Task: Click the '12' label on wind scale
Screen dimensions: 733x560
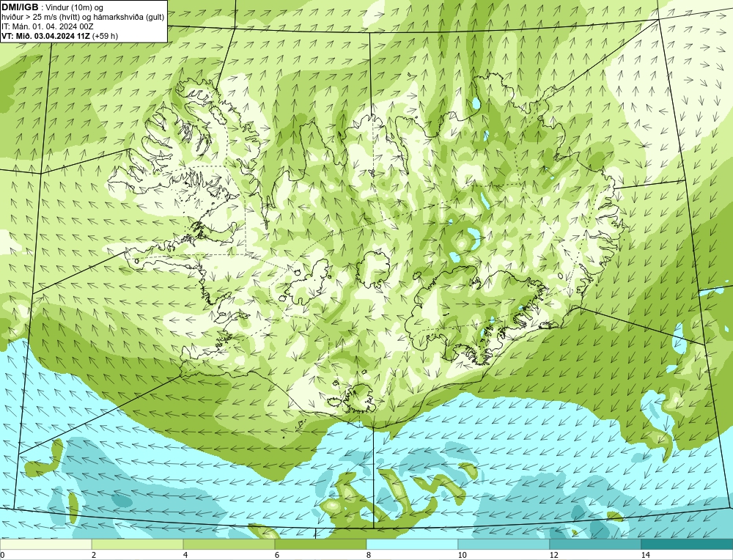Action: click(x=554, y=555)
